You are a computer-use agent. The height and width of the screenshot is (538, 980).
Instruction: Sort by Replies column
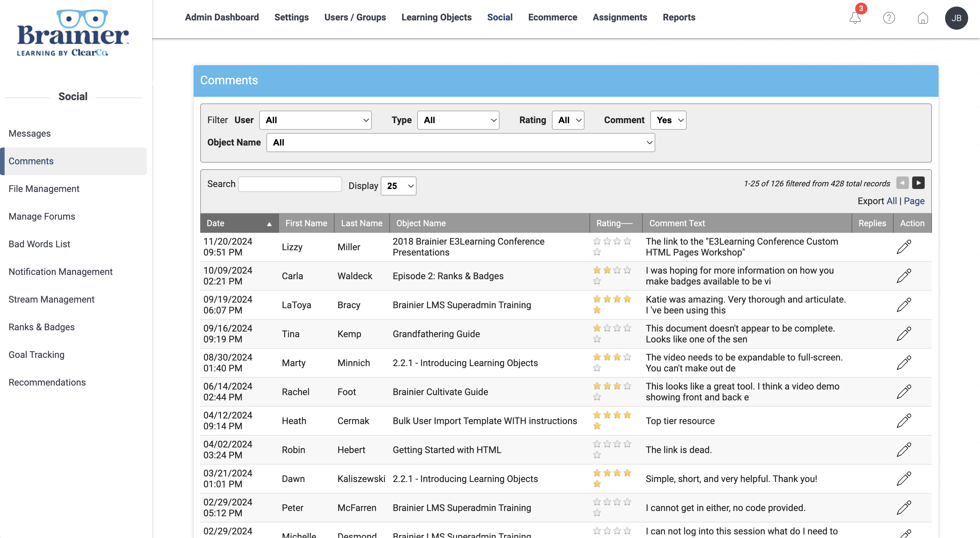click(x=872, y=223)
